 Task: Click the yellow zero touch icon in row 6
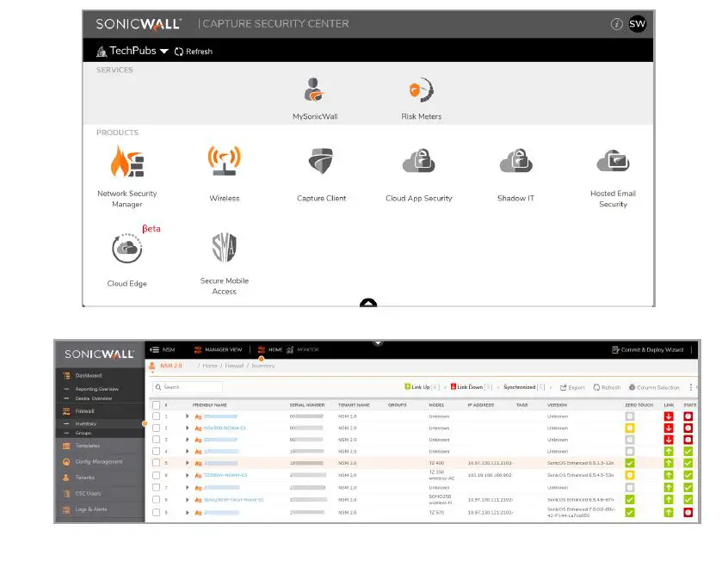[x=629, y=475]
